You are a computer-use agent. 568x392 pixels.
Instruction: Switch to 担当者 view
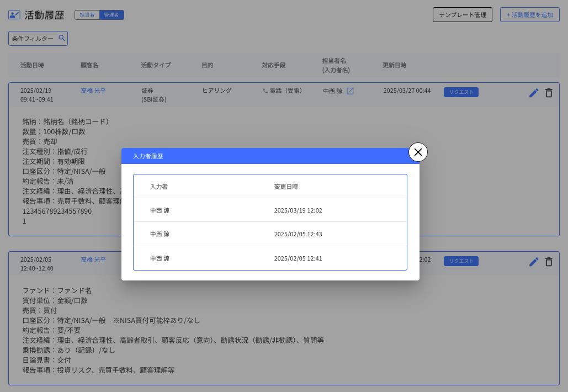point(87,15)
